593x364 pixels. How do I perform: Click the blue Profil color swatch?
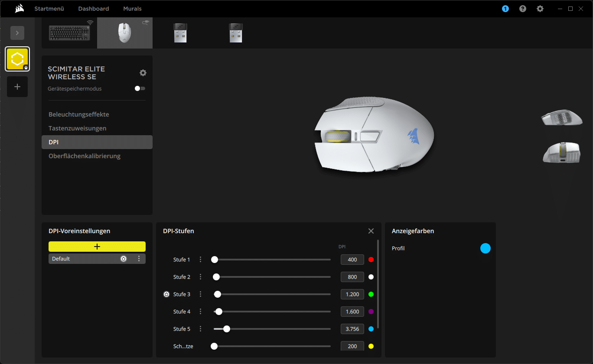pyautogui.click(x=485, y=248)
